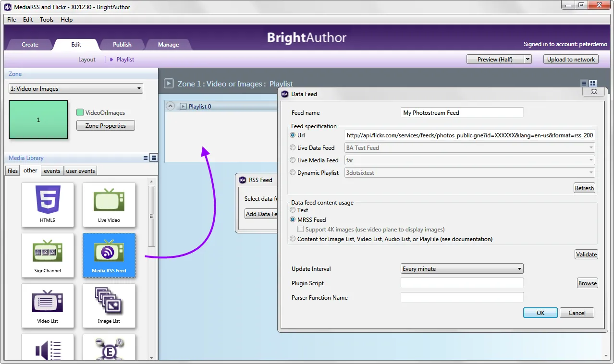Switch to the Publish tab
614x364 pixels.
[122, 45]
